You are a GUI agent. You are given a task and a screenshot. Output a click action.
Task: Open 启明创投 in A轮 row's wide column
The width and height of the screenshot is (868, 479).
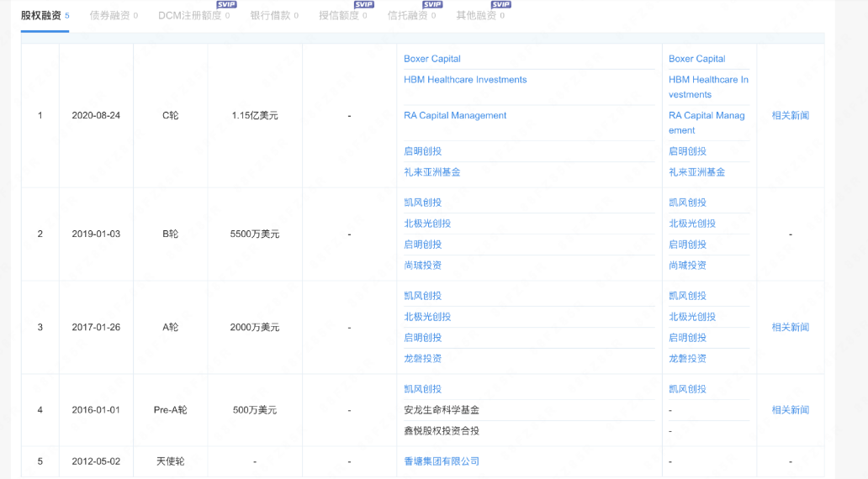422,338
